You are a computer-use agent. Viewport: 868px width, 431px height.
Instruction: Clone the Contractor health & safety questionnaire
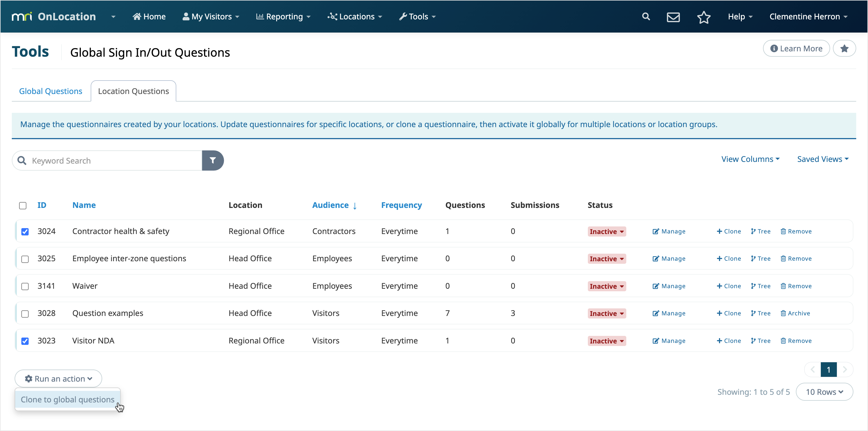coord(728,231)
